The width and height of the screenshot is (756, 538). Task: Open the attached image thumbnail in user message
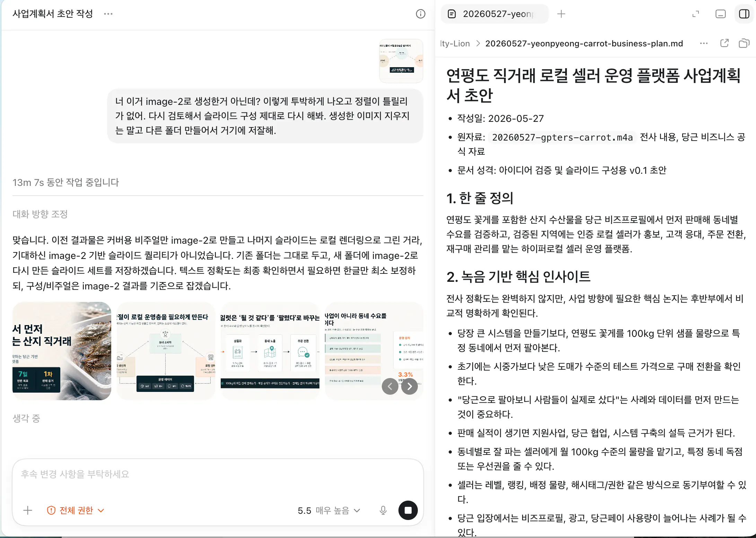pyautogui.click(x=401, y=61)
